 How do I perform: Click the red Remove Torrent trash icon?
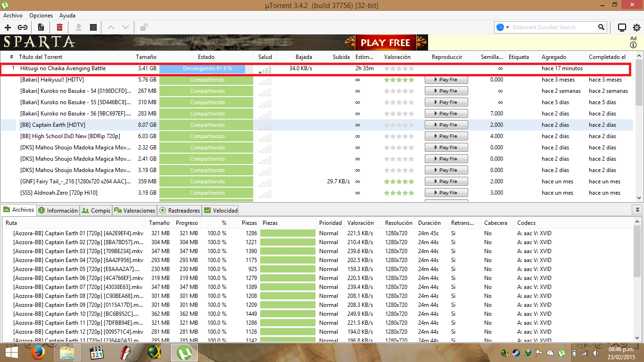click(59, 27)
